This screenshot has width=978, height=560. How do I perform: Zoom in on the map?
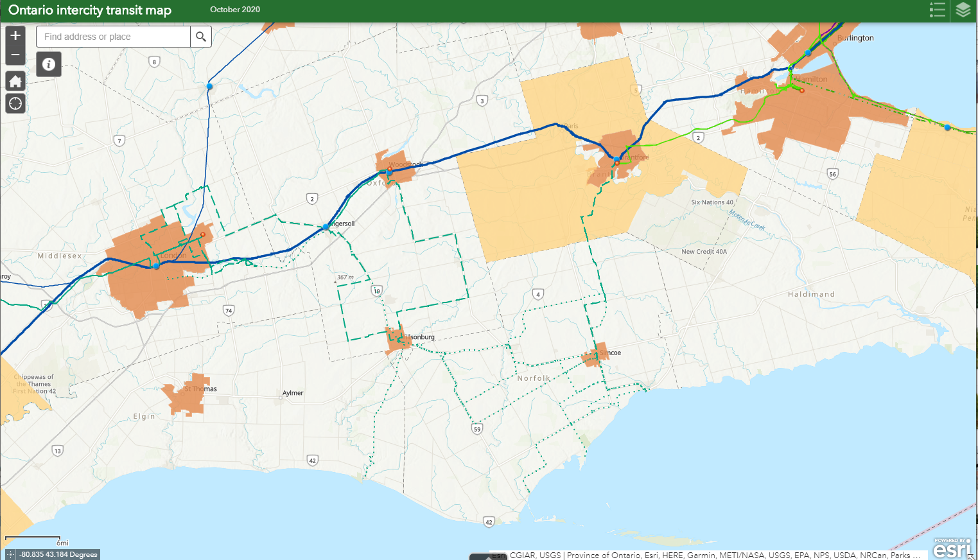point(15,35)
